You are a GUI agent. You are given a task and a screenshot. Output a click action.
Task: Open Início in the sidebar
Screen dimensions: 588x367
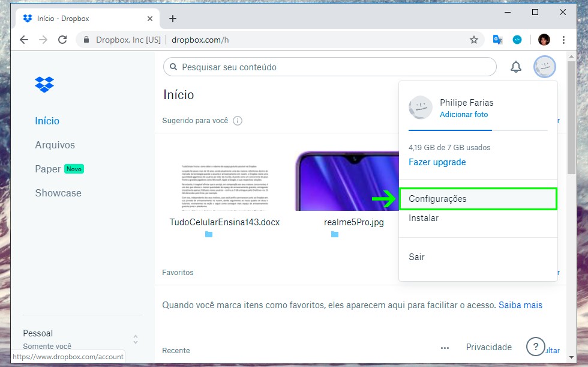(x=47, y=121)
